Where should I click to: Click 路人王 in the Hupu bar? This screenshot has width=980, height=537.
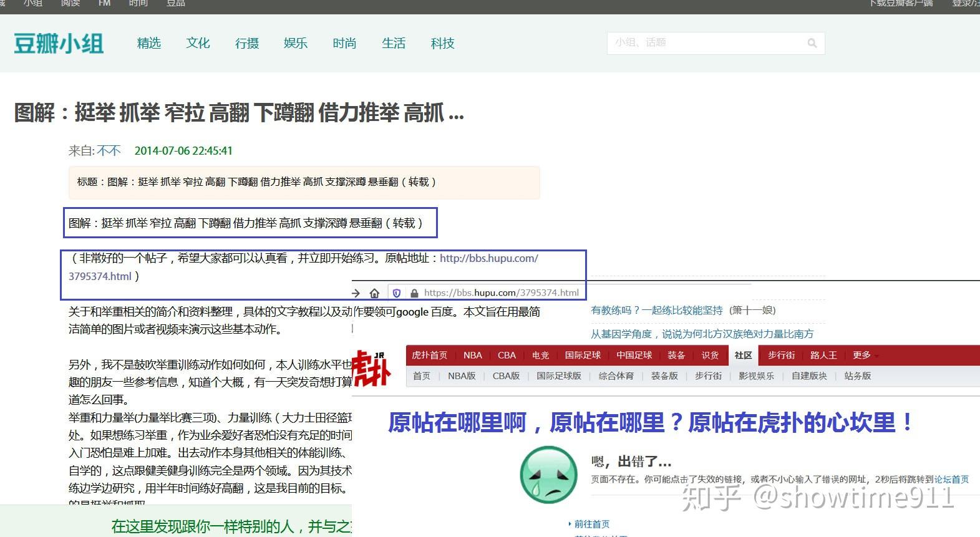823,355
